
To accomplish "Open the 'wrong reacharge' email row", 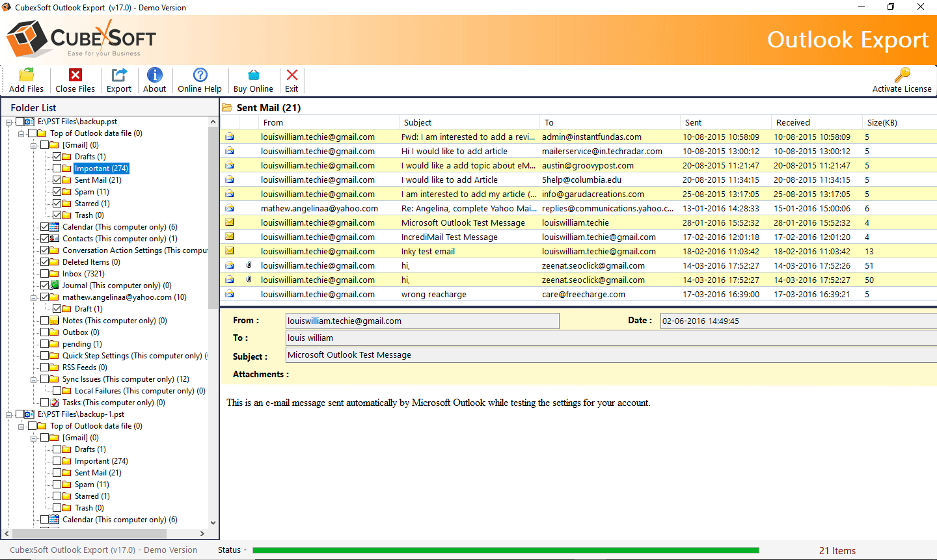I will pos(434,294).
